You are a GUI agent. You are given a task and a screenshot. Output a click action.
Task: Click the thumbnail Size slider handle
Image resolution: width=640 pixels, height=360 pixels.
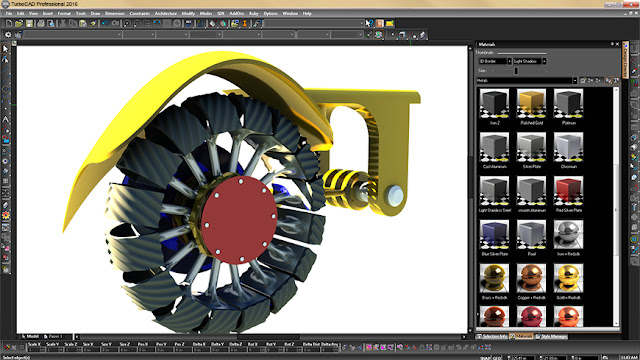click(x=516, y=71)
